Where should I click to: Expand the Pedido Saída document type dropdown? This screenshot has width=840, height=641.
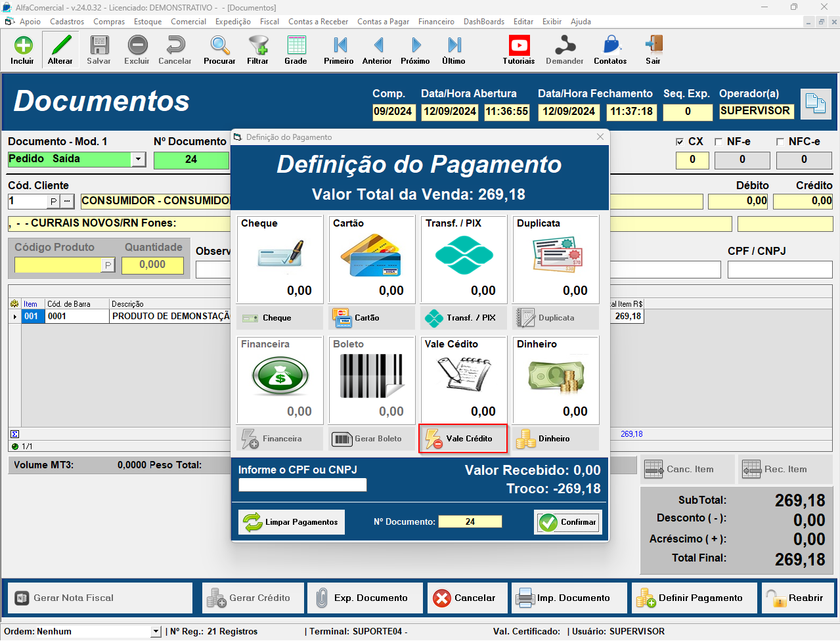(138, 160)
